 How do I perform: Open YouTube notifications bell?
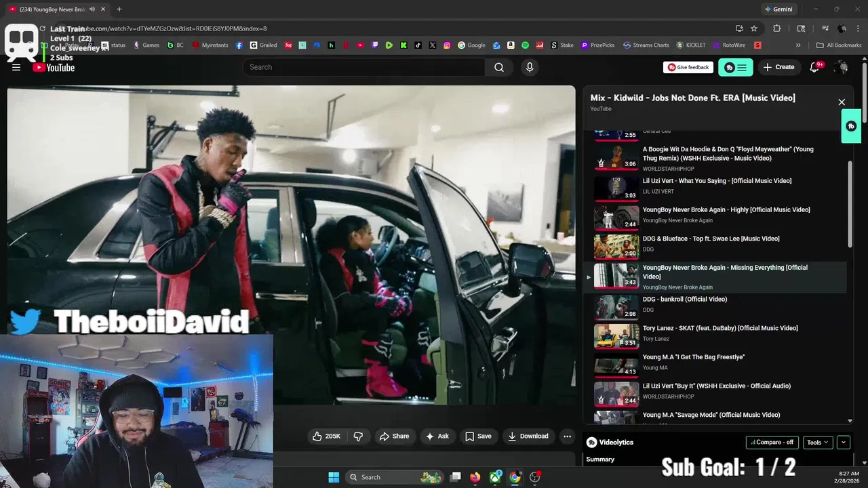point(815,67)
